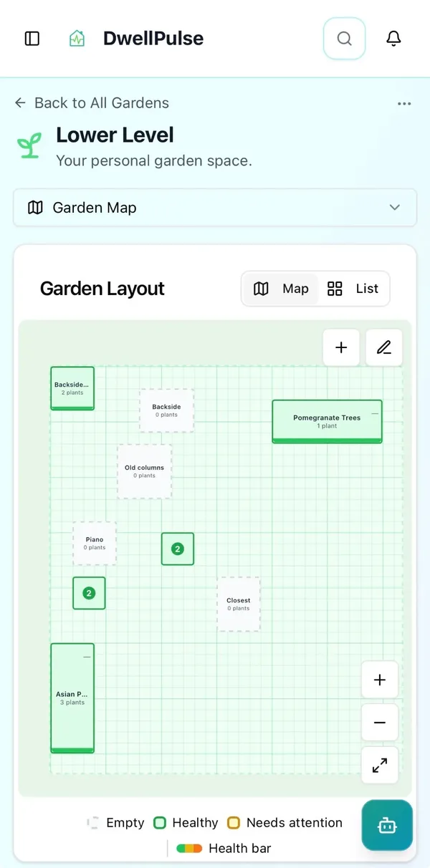This screenshot has width=430, height=868.
Task: Select the Old columns bed
Action: [x=145, y=471]
